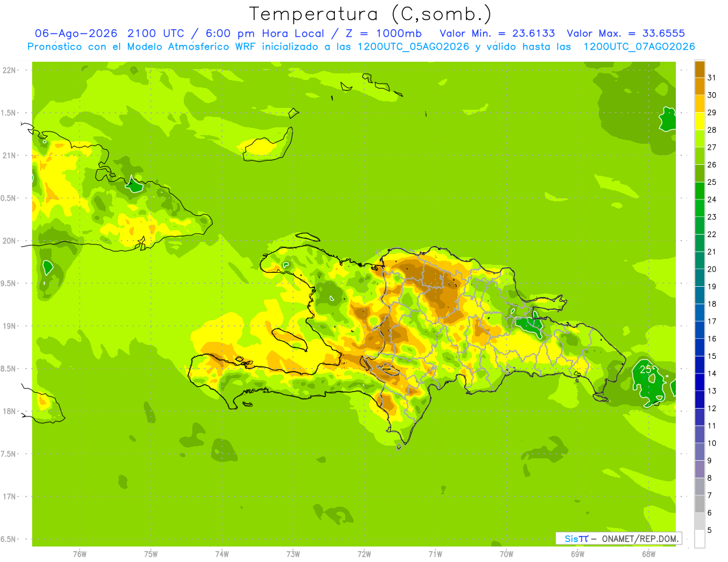
Task: Pick the gray swatch between 6 and 7
Action: click(699, 504)
